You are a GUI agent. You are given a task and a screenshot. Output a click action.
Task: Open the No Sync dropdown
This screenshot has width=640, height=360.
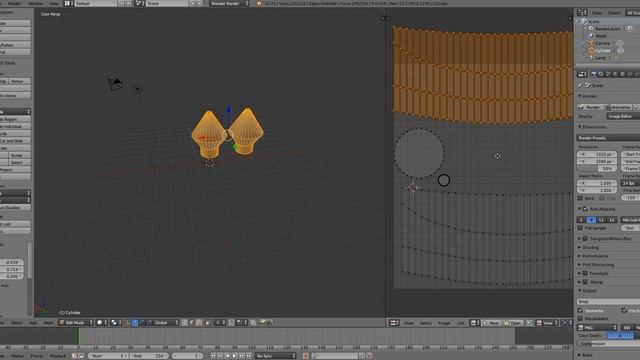click(x=276, y=356)
